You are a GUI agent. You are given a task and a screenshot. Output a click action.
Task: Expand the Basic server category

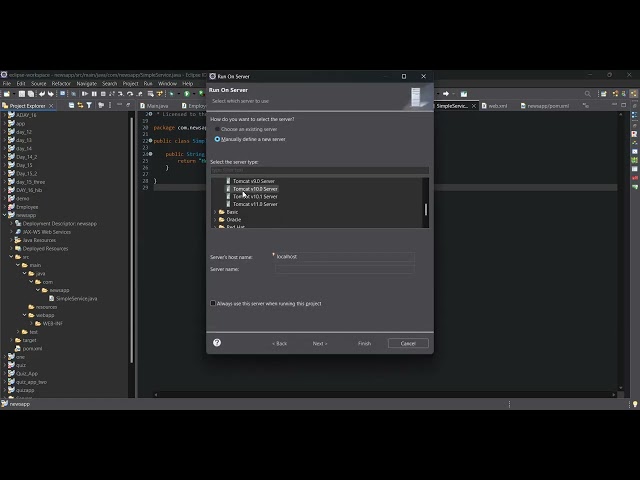point(215,212)
